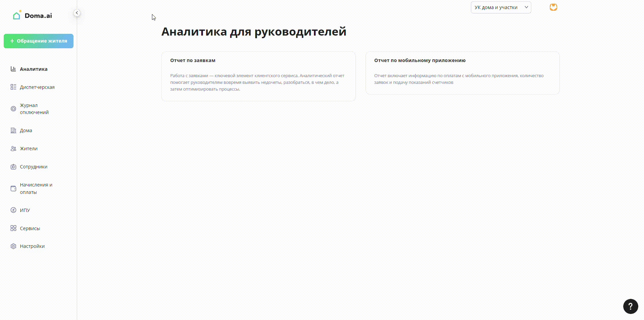Click the Сотрудники badge icon
The height and width of the screenshot is (320, 644).
[x=13, y=167]
